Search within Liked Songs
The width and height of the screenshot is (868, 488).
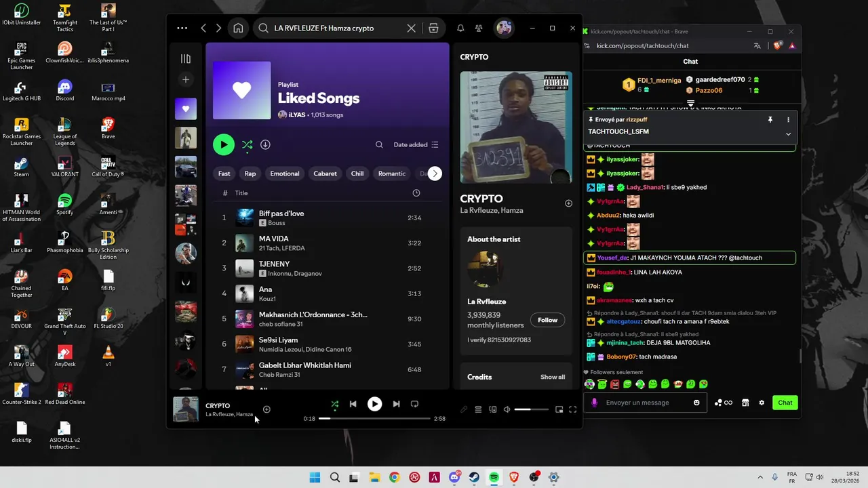(x=379, y=144)
